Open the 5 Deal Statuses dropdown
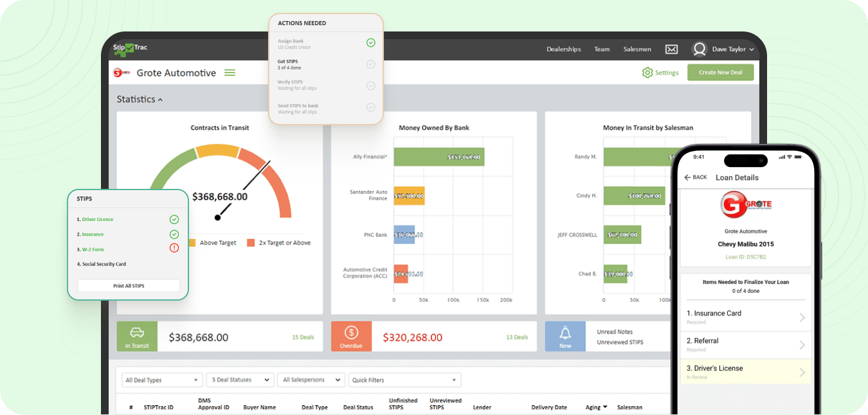868x415 pixels. [x=240, y=380]
